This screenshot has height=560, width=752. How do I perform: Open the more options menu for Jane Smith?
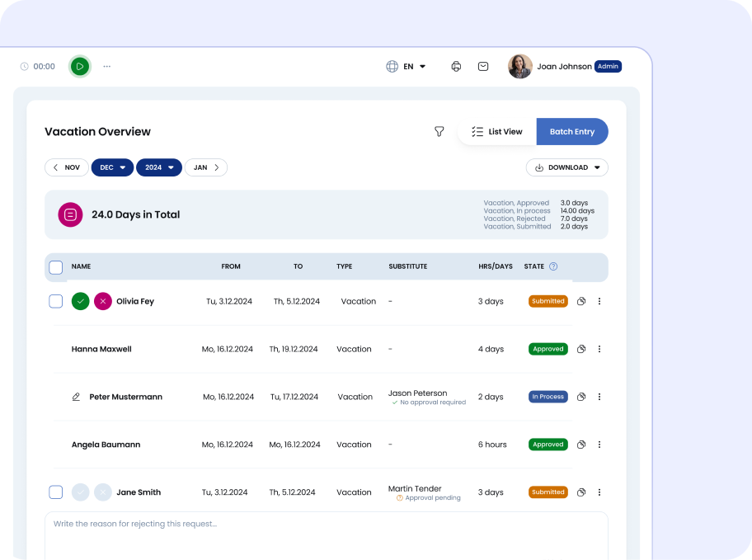599,492
